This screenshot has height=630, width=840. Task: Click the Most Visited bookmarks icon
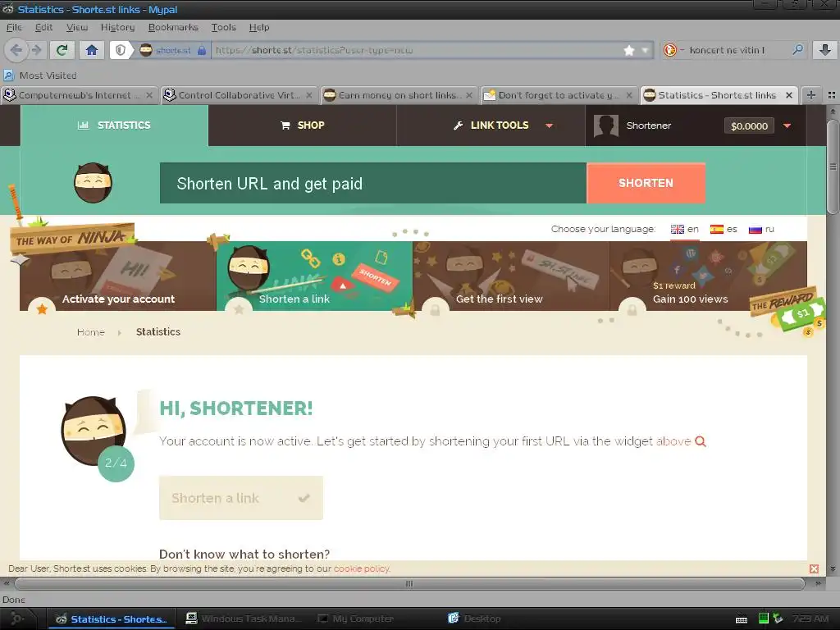pos(8,75)
